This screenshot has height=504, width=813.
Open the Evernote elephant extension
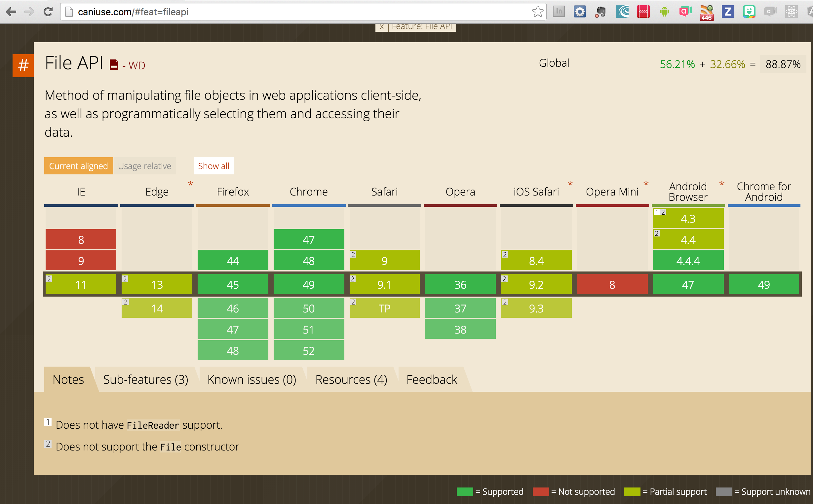pyautogui.click(x=600, y=12)
